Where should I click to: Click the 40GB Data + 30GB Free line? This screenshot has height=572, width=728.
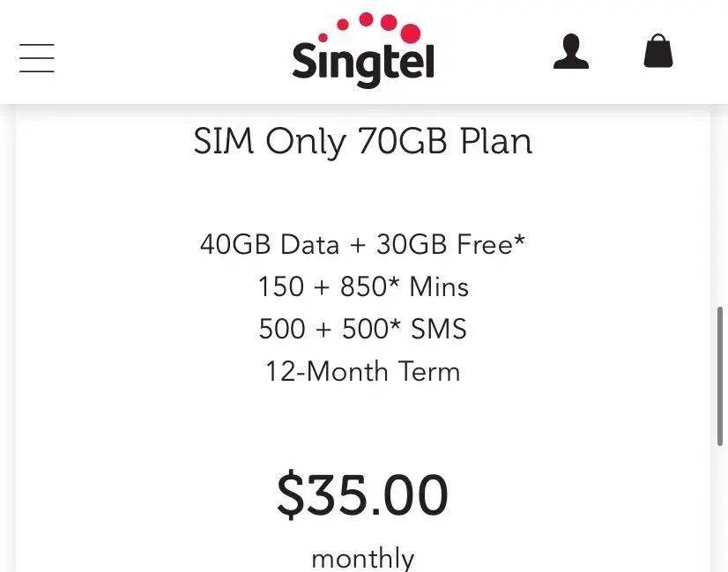coord(362,244)
